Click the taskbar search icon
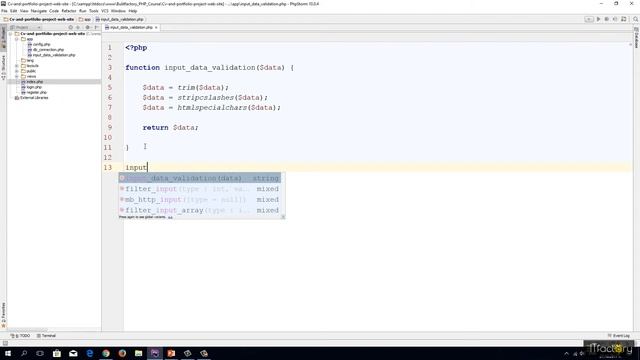Image resolution: width=640 pixels, height=360 pixels. [24, 353]
